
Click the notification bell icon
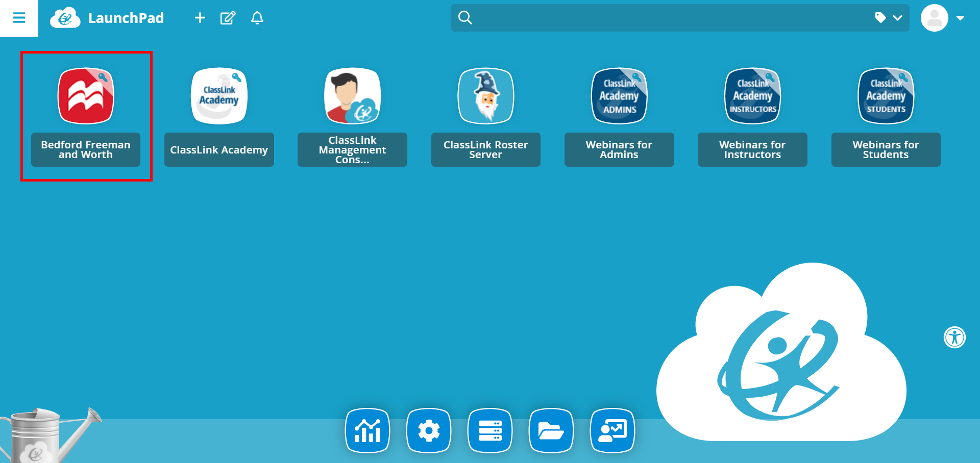coord(257,18)
